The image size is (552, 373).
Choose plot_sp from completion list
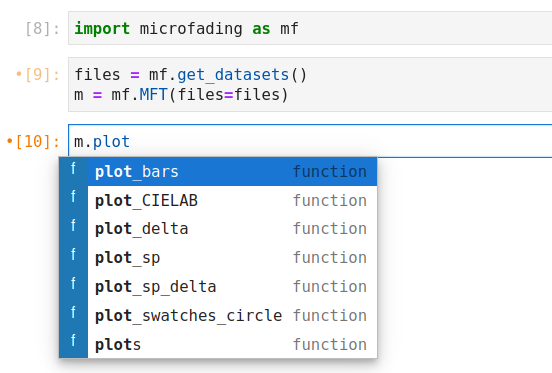pyautogui.click(x=218, y=258)
